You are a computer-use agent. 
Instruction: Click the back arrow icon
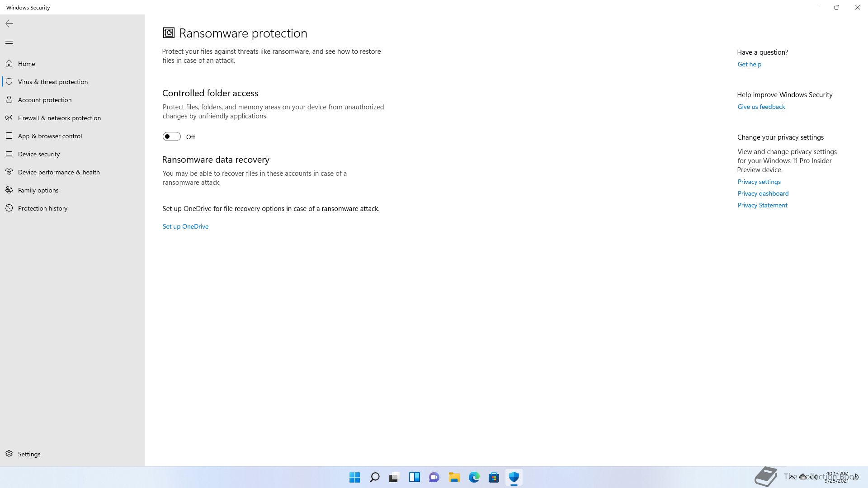(9, 23)
